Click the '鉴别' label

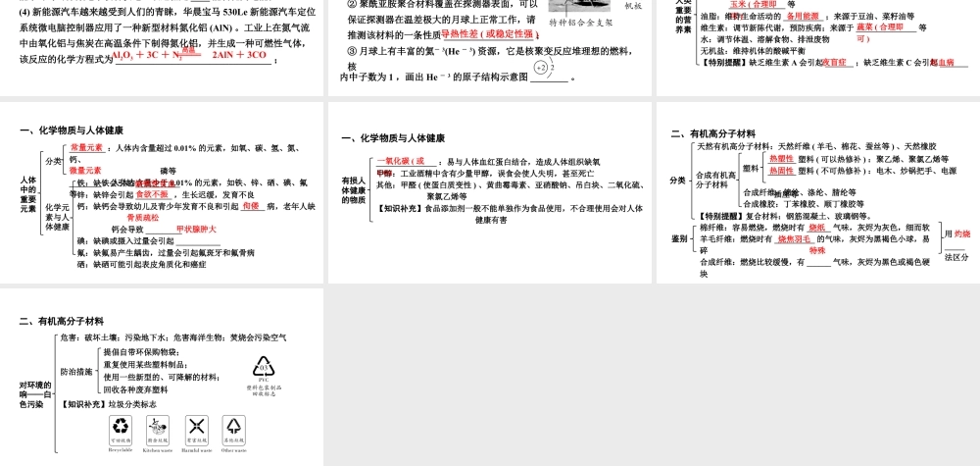679,238
